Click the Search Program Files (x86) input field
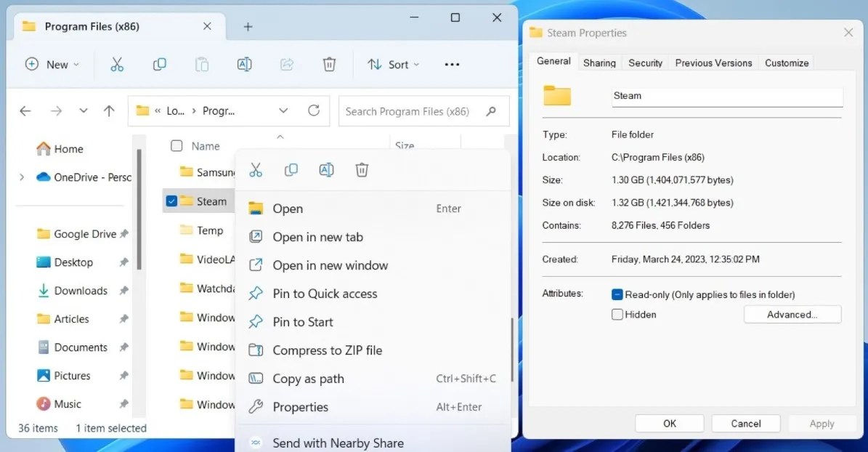 (x=414, y=110)
